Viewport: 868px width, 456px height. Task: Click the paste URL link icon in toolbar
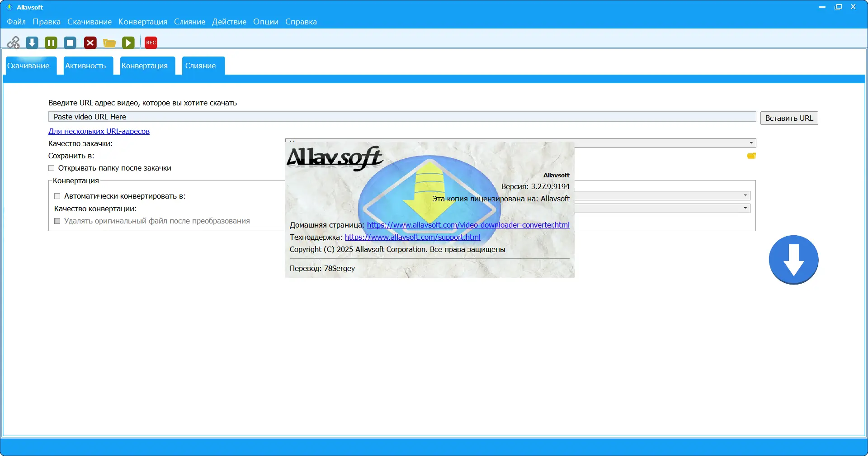coord(13,43)
